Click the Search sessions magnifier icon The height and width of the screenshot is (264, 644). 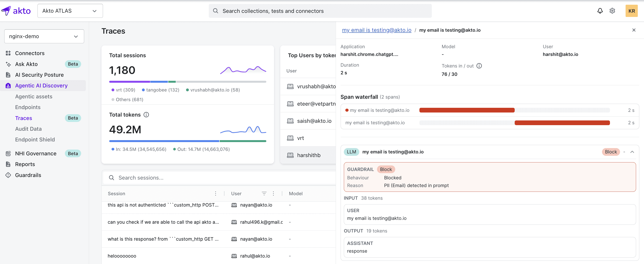(112, 178)
